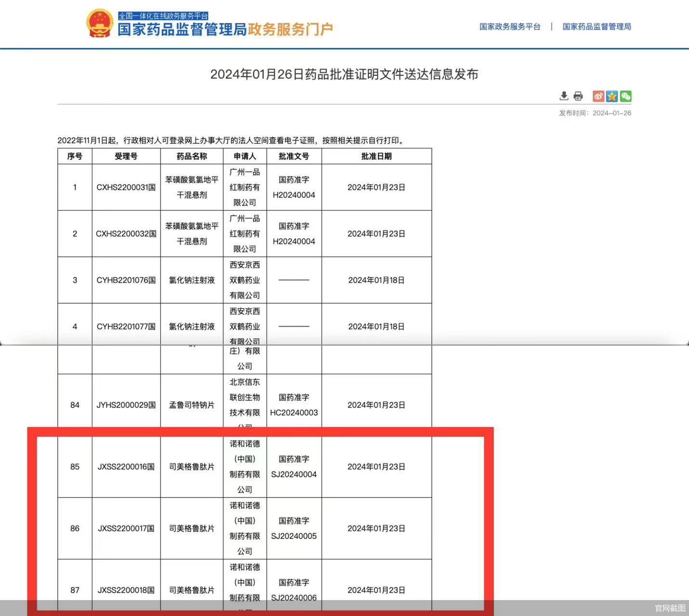Screen dimensions: 689x616
Task: Select the 序号 column header
Action: tap(75, 156)
